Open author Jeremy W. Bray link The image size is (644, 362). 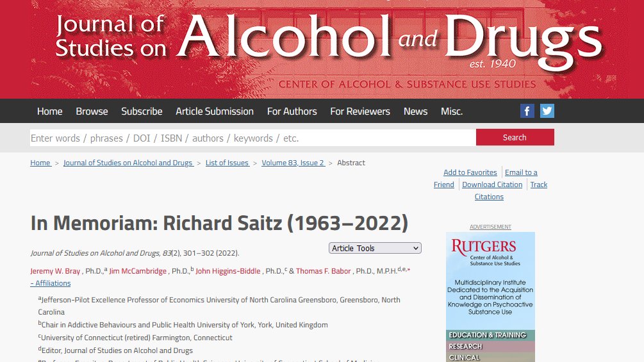click(55, 271)
